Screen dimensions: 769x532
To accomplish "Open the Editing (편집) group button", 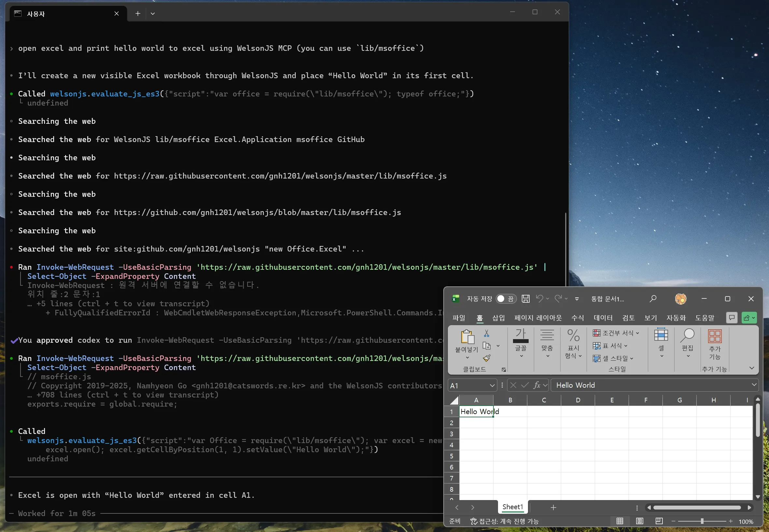I will tap(687, 343).
